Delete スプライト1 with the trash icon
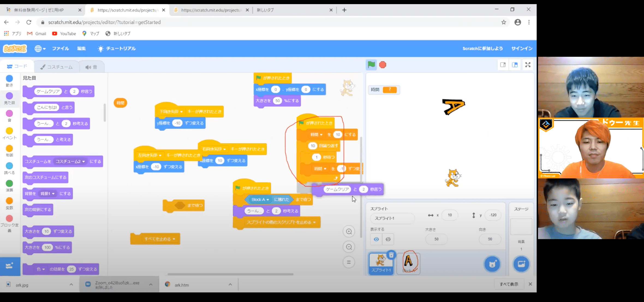 (x=391, y=255)
